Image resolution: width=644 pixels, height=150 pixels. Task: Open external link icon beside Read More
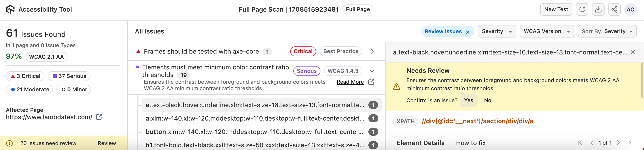click(371, 82)
